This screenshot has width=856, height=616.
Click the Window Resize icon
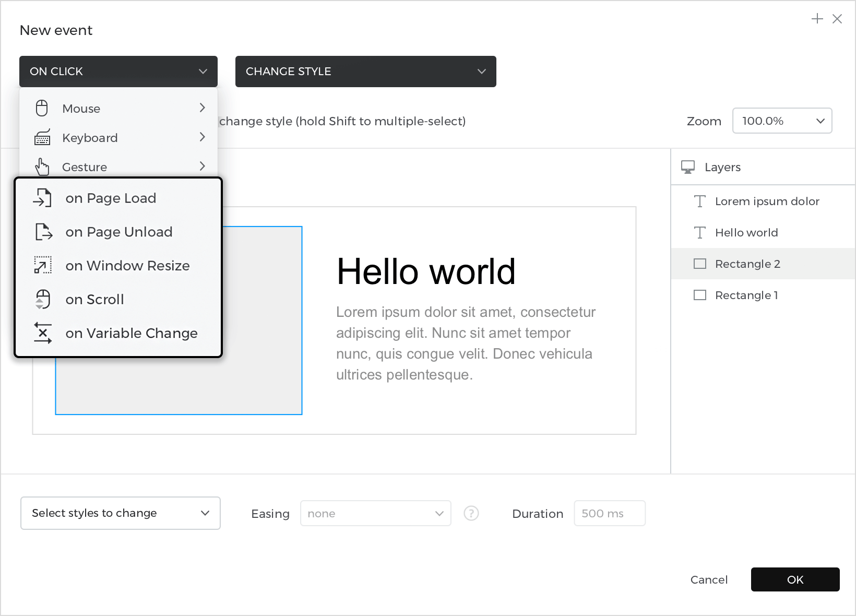pos(43,265)
